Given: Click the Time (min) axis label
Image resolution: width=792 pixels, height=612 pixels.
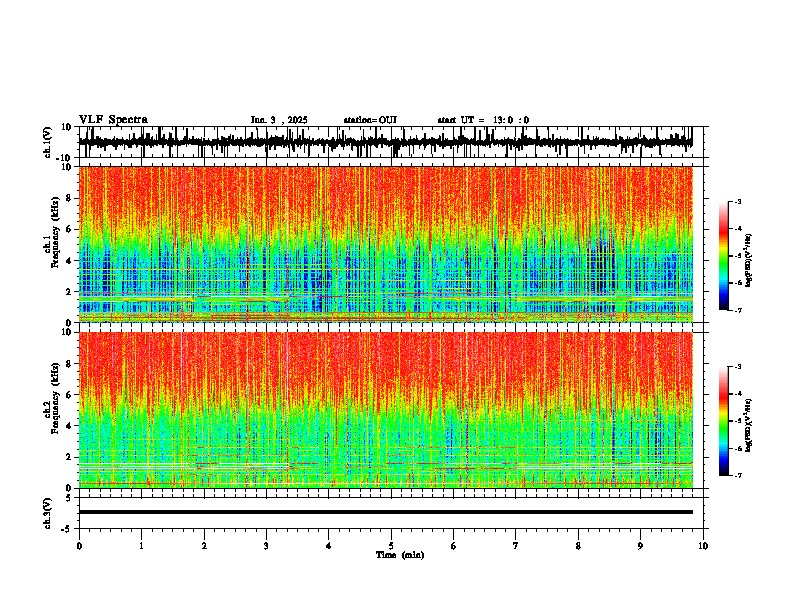Looking at the screenshot, I should [x=400, y=555].
